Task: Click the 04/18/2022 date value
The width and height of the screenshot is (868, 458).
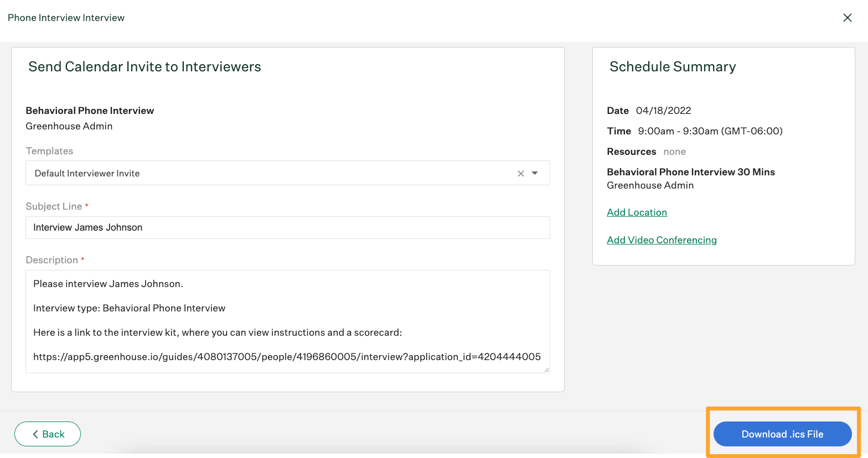Action: 663,111
